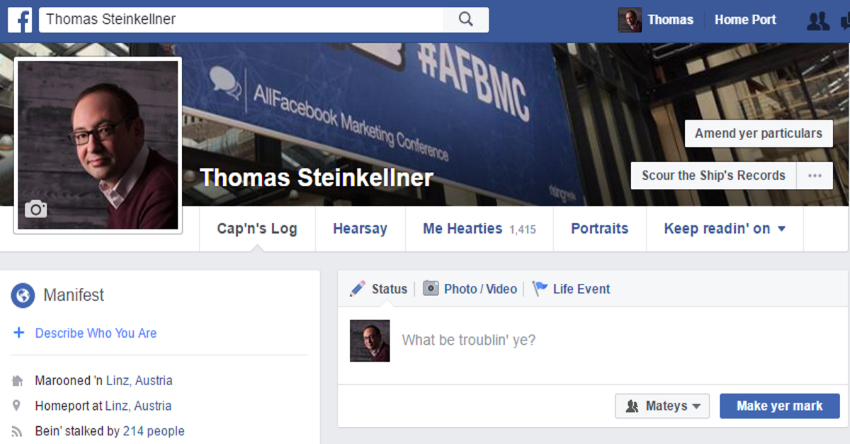Click the Status pencil icon
Image resolution: width=850 pixels, height=444 pixels.
click(358, 289)
